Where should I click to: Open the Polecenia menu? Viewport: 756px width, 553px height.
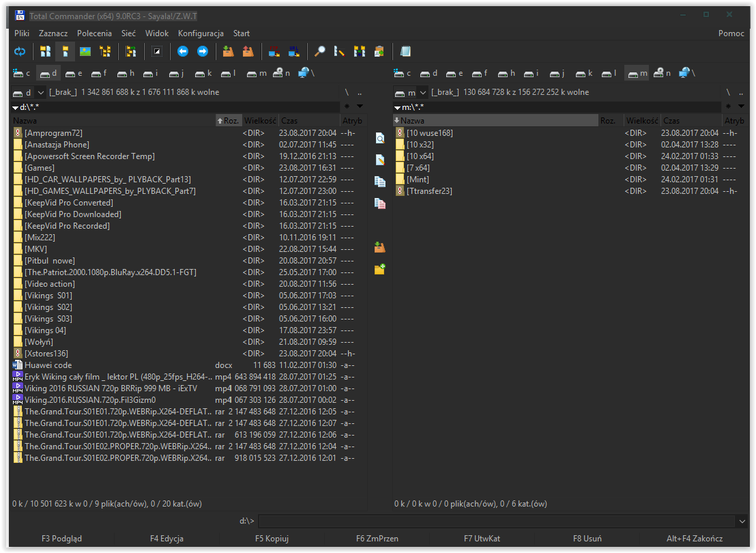coord(94,33)
